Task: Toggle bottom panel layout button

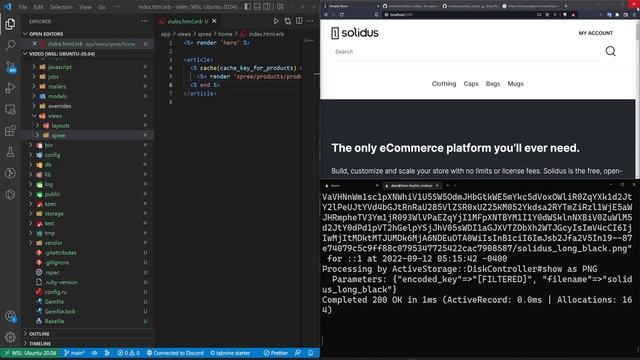Action: coord(257,7)
